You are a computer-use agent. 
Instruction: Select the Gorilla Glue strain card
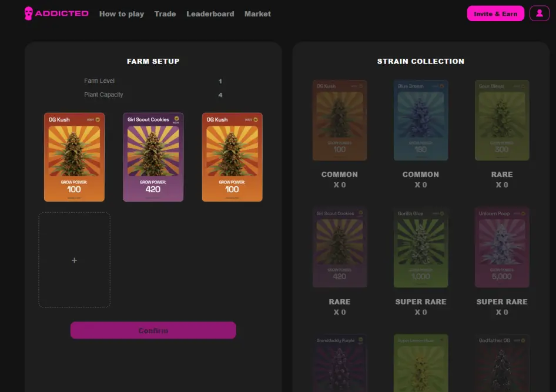[421, 247]
